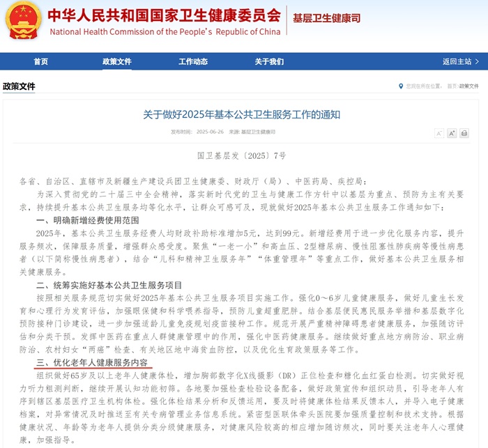The width and height of the screenshot is (488, 448).
Task: Click heading 一、明确新增经费使用范围
Action: tap(87, 220)
